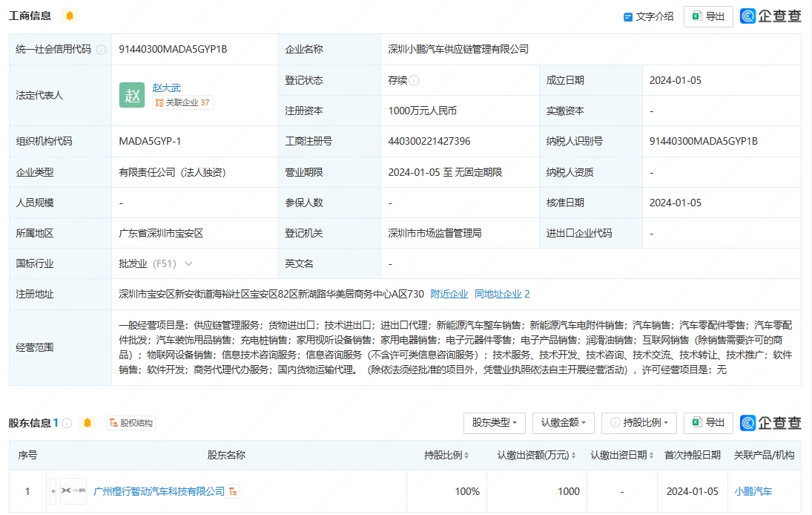Open 认缴金额 dropdown filter
This screenshot has width=812, height=515.
pyautogui.click(x=563, y=423)
